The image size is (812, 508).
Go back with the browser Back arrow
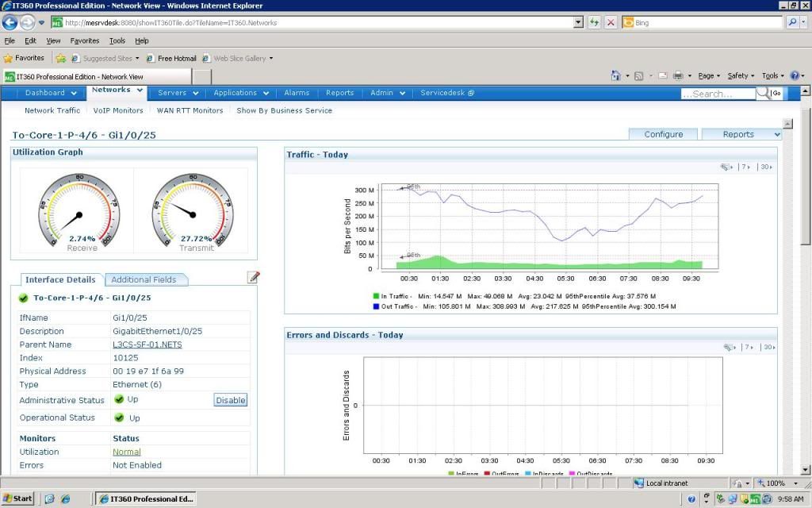tap(10, 22)
